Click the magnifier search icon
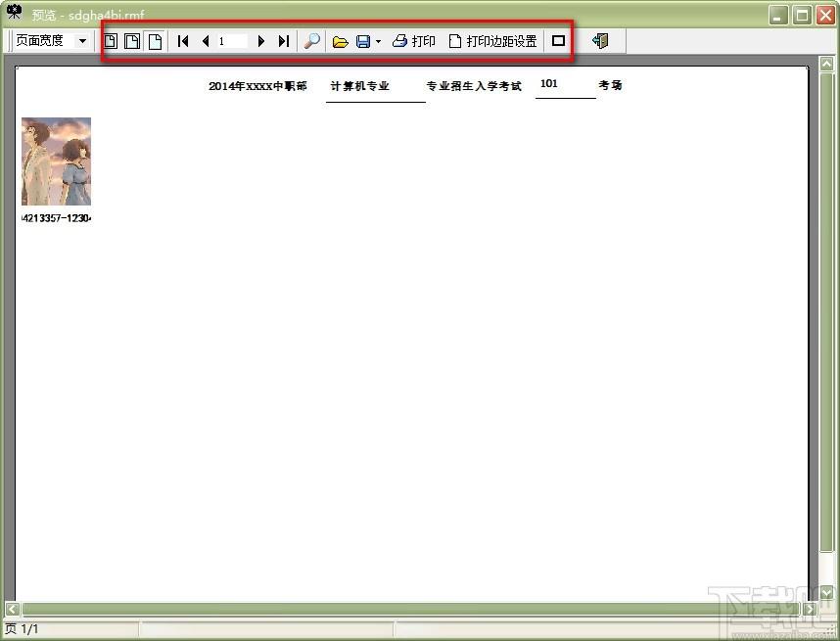The image size is (840, 641). point(311,41)
